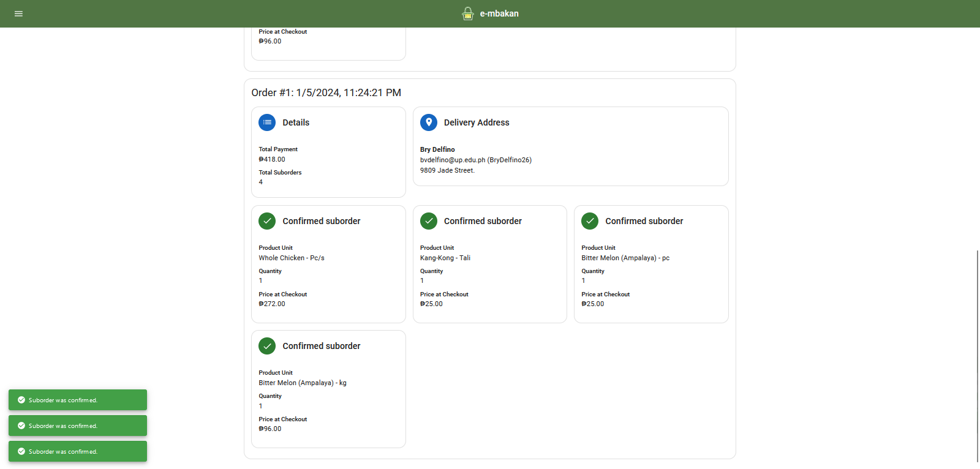Click the Delivery Address location pin icon
Screen dimensions: 980x469
click(x=429, y=122)
